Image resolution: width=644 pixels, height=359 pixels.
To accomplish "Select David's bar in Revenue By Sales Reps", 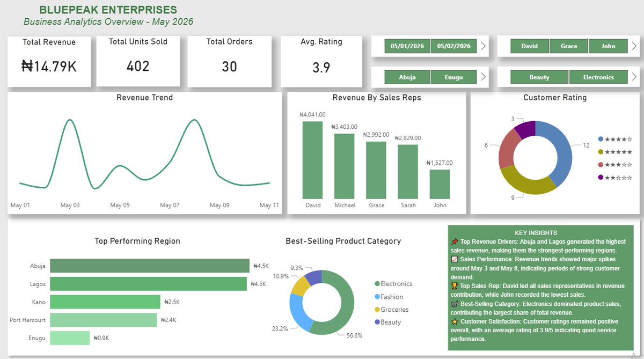I will click(313, 160).
